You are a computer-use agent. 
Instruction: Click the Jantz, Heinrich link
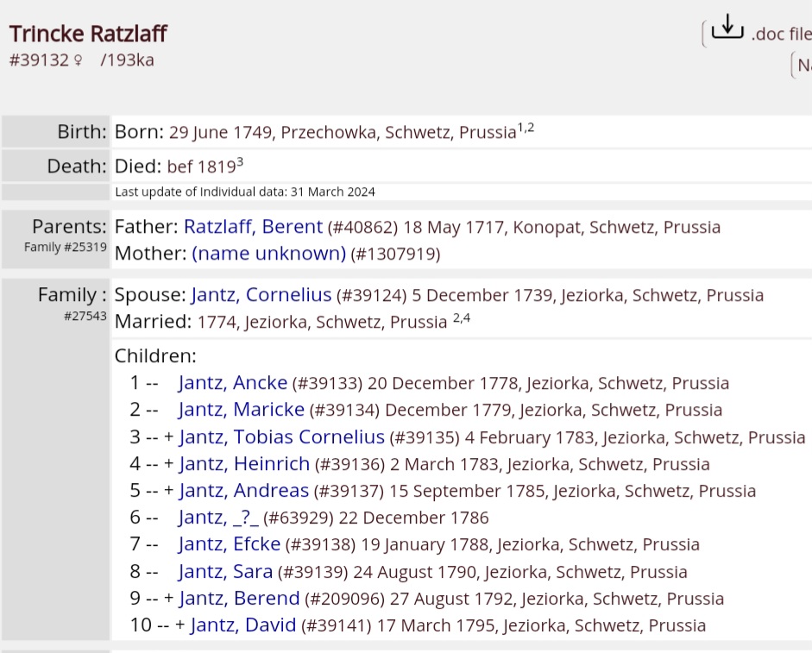pyautogui.click(x=243, y=464)
